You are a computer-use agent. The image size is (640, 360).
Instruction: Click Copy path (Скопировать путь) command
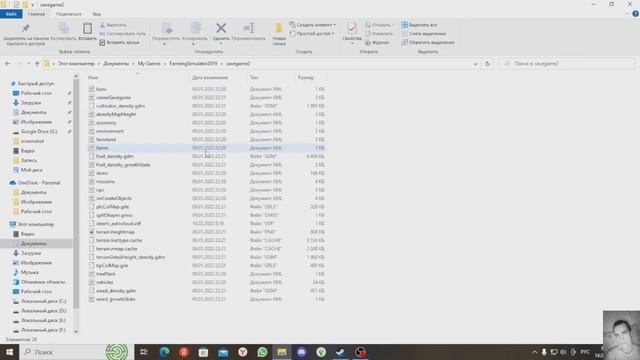click(x=122, y=33)
